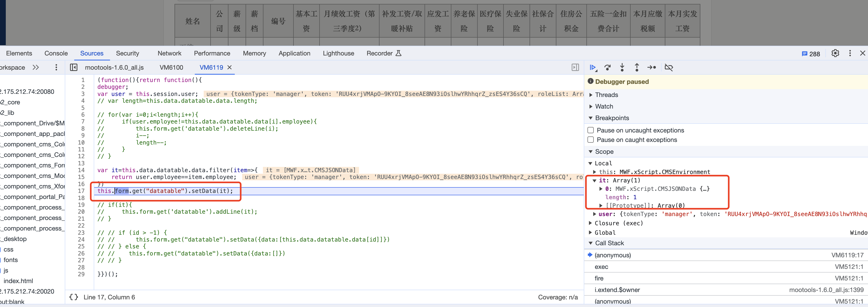This screenshot has height=307, width=868.
Task: Collapse the it: Array(1) variable
Action: tap(594, 180)
